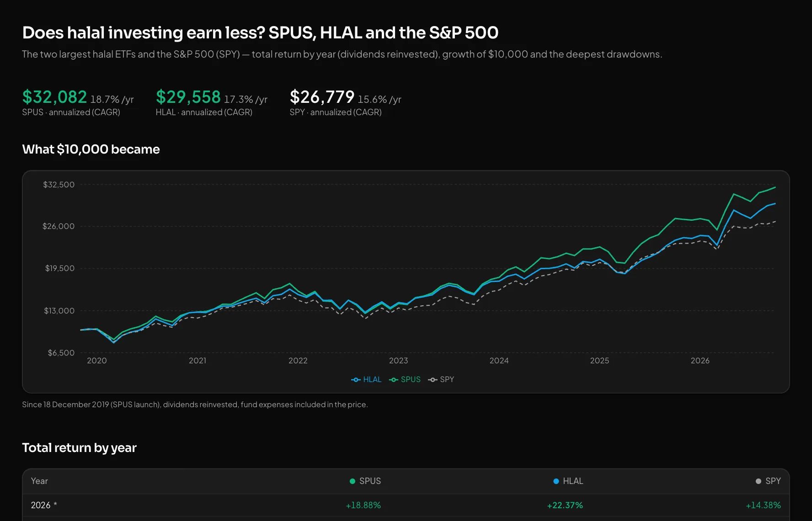Viewport: 812px width, 521px height.
Task: Click the gray SPY dot in table header
Action: coord(759,481)
